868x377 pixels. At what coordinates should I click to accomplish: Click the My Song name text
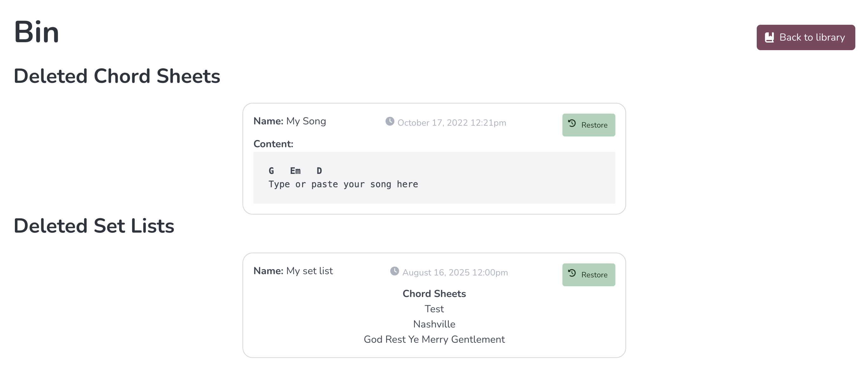point(306,121)
